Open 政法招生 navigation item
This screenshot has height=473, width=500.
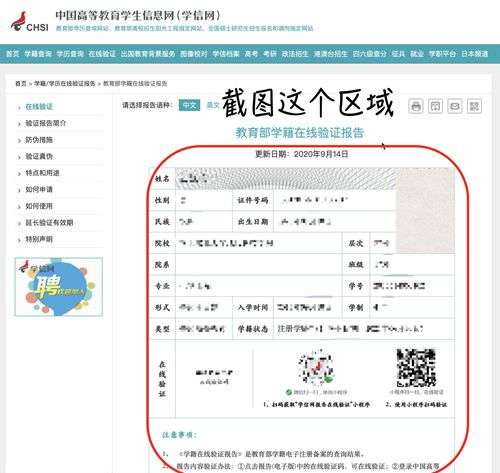(295, 54)
